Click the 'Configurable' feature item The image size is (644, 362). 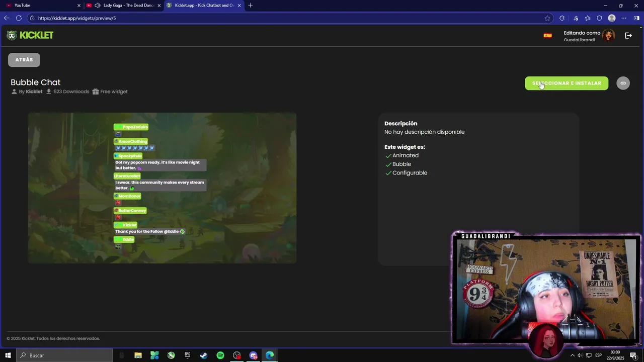click(410, 173)
